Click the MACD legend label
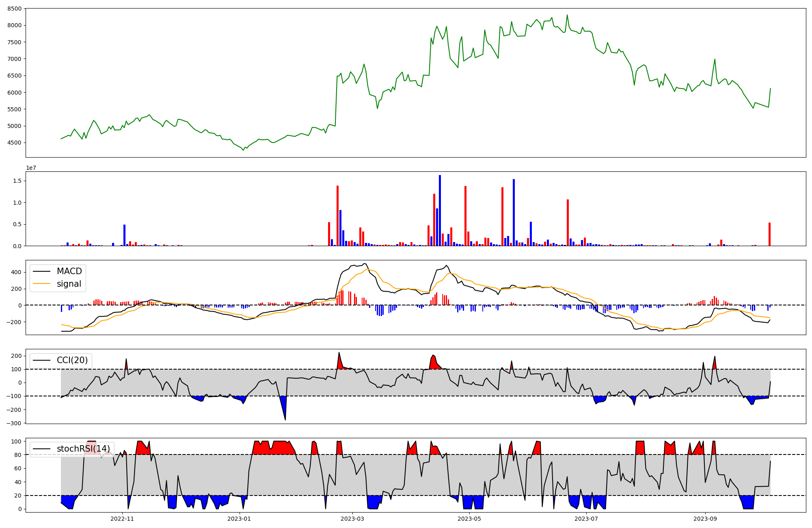The height and width of the screenshot is (528, 812). pos(69,271)
